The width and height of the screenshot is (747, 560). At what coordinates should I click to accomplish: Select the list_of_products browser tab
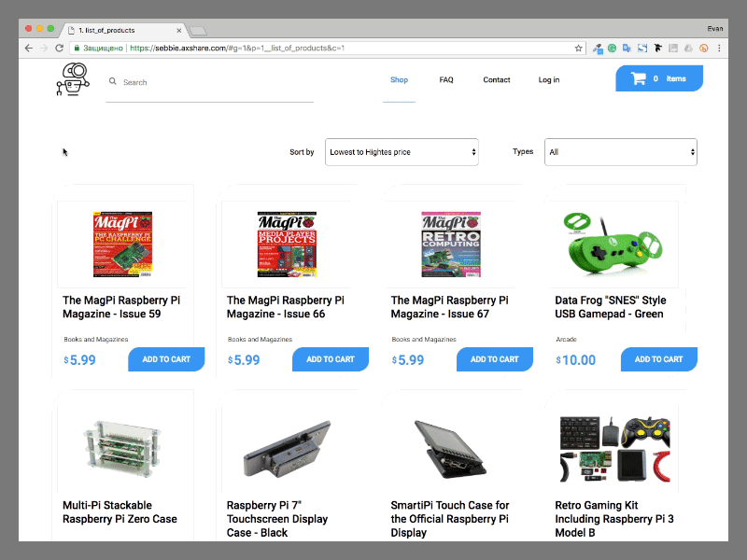[x=123, y=31]
